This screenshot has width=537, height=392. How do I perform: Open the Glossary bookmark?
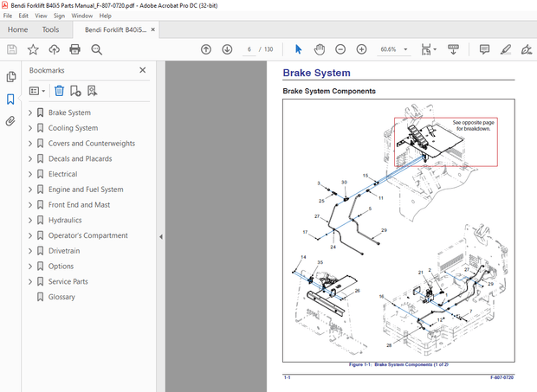pyautogui.click(x=61, y=297)
